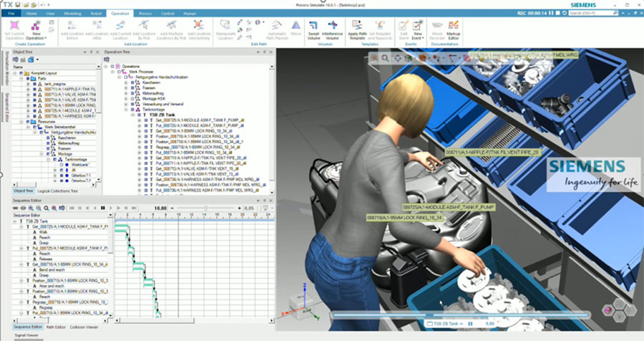Open the Path Editor tab
The image size is (644, 341).
[56, 327]
